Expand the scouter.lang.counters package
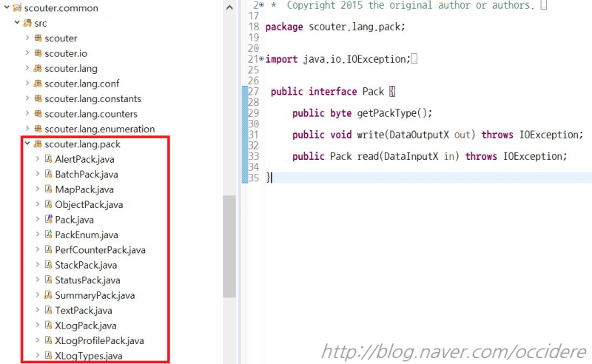 click(27, 113)
